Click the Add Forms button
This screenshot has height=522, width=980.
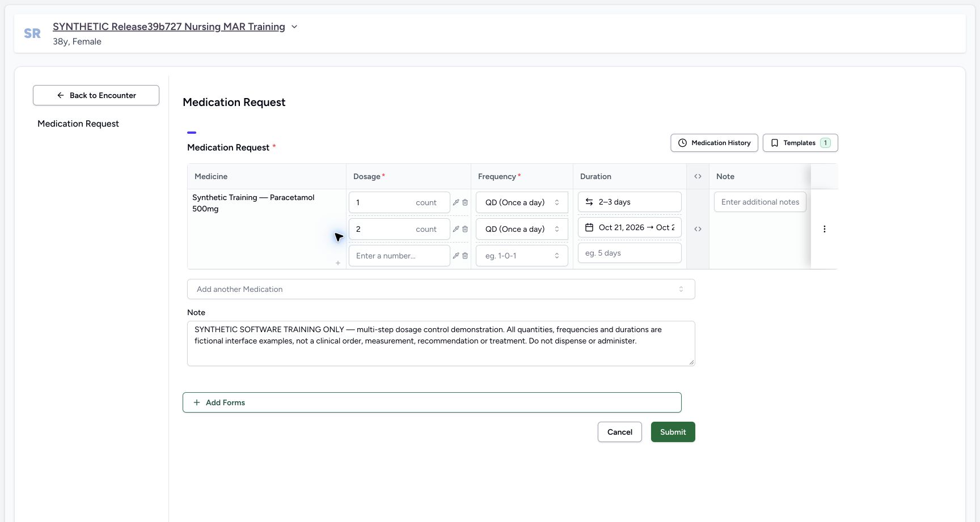pos(432,402)
